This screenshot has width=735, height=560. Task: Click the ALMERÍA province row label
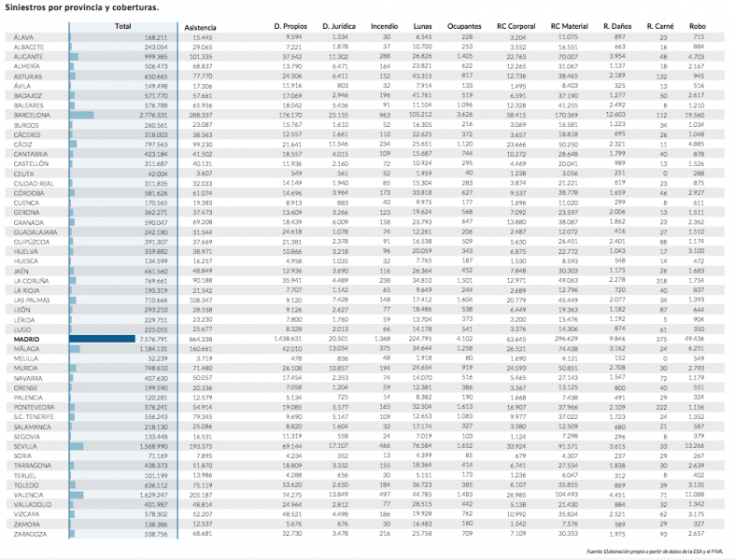27,66
